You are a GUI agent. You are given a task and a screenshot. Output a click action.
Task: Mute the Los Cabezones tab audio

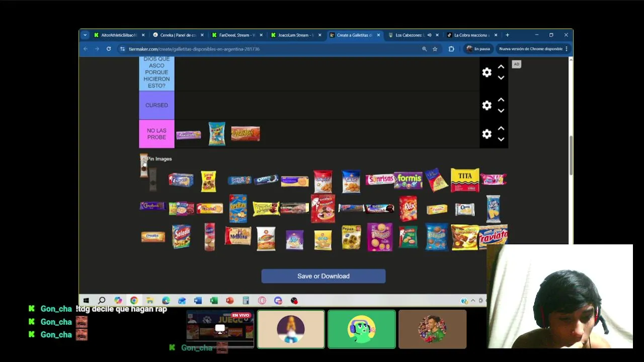pos(429,35)
